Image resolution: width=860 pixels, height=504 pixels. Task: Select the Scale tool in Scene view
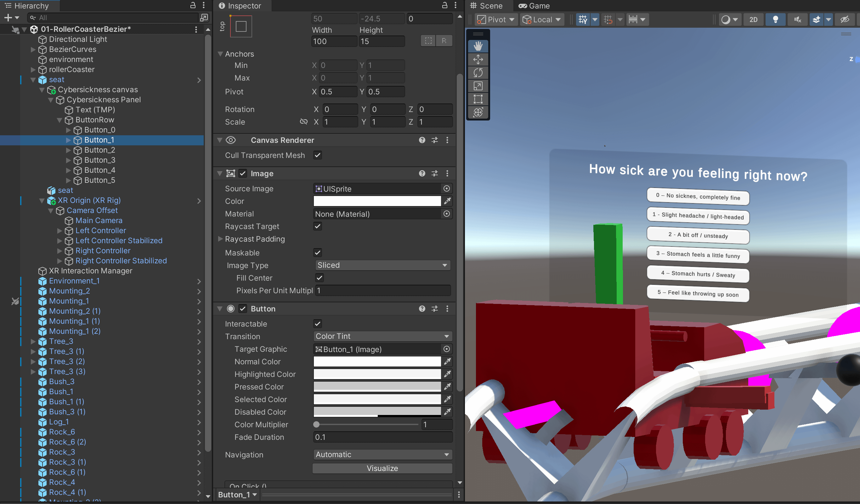[478, 86]
